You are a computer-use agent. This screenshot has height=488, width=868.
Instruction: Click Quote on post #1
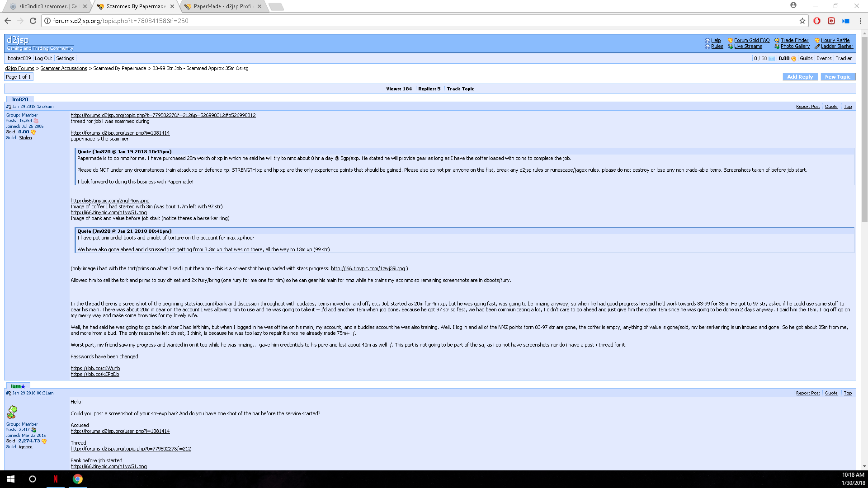point(831,107)
